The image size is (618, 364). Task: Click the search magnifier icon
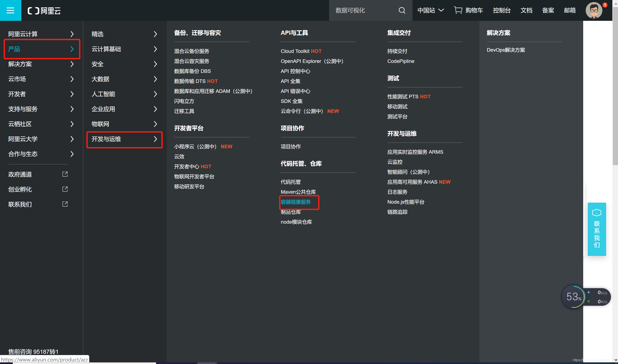click(402, 10)
